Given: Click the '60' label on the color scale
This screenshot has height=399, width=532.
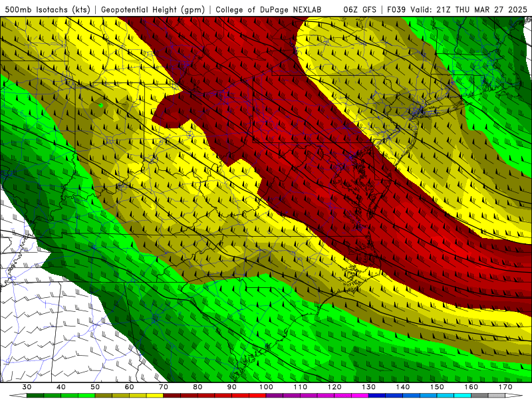Looking at the screenshot, I should point(129,387).
